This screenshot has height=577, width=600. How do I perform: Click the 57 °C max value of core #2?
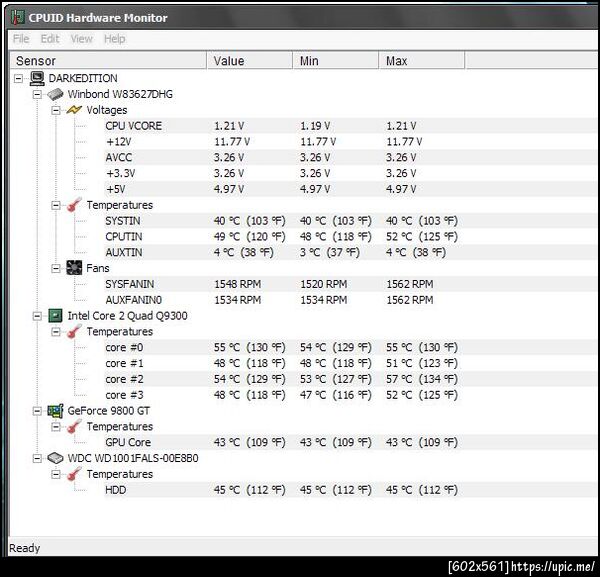[422, 379]
